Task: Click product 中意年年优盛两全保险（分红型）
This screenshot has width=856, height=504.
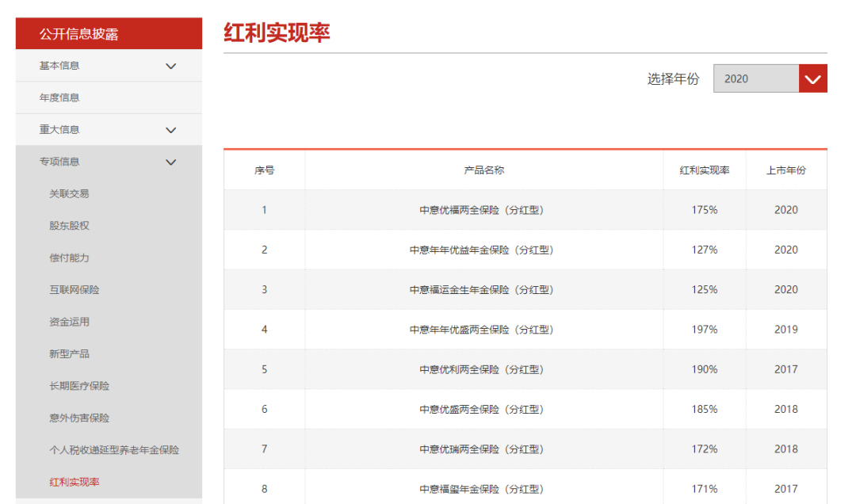Action: point(482,330)
